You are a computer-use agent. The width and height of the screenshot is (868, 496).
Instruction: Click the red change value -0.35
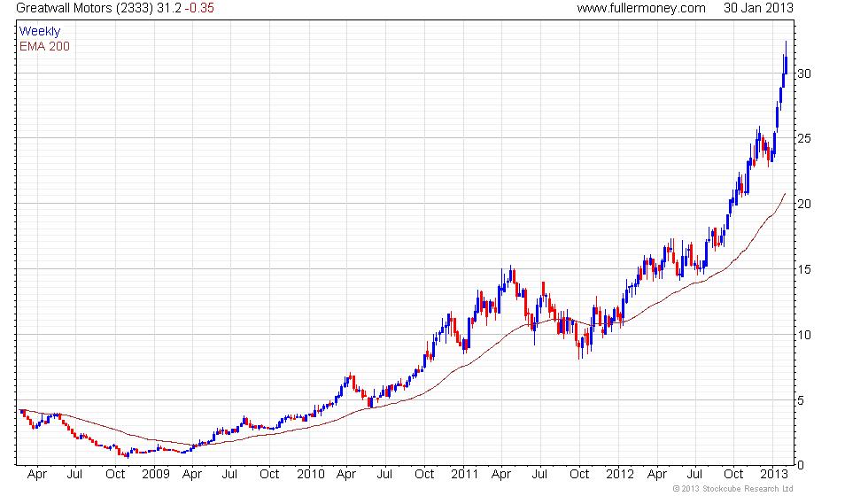point(199,8)
